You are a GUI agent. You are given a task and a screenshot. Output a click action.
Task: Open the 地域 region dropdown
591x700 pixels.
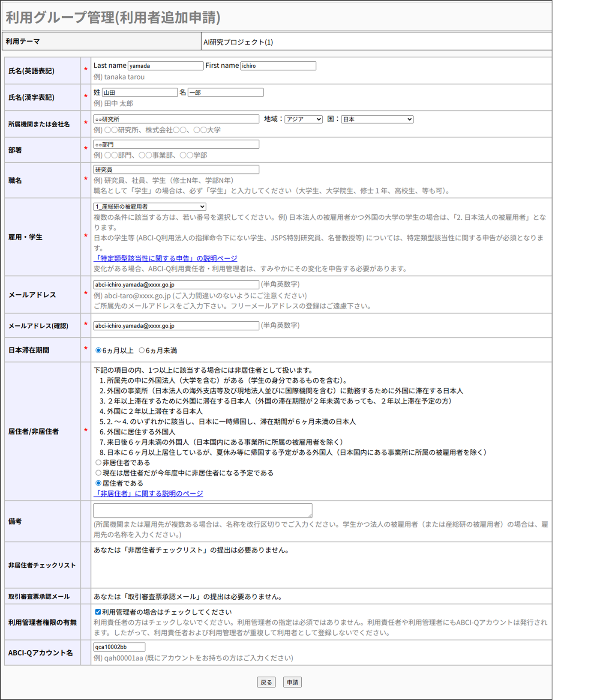(x=303, y=120)
